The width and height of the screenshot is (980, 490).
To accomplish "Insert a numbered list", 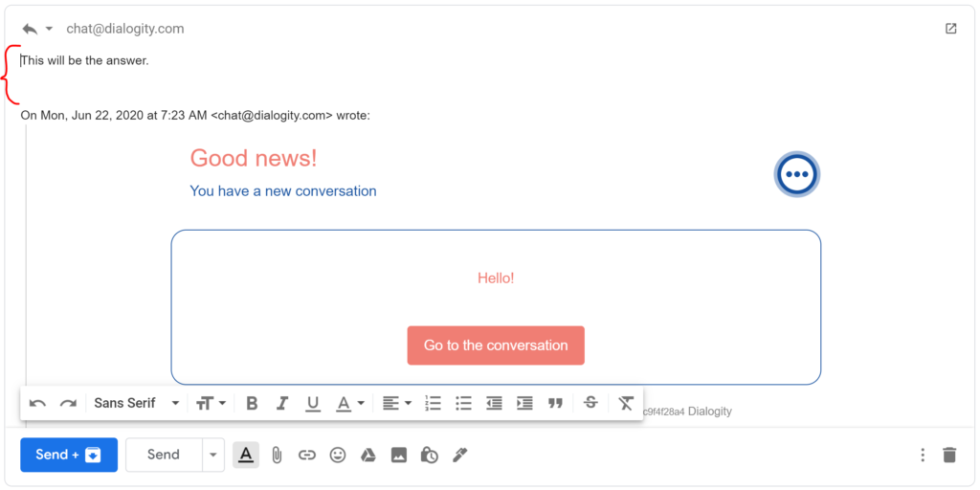I will click(433, 404).
